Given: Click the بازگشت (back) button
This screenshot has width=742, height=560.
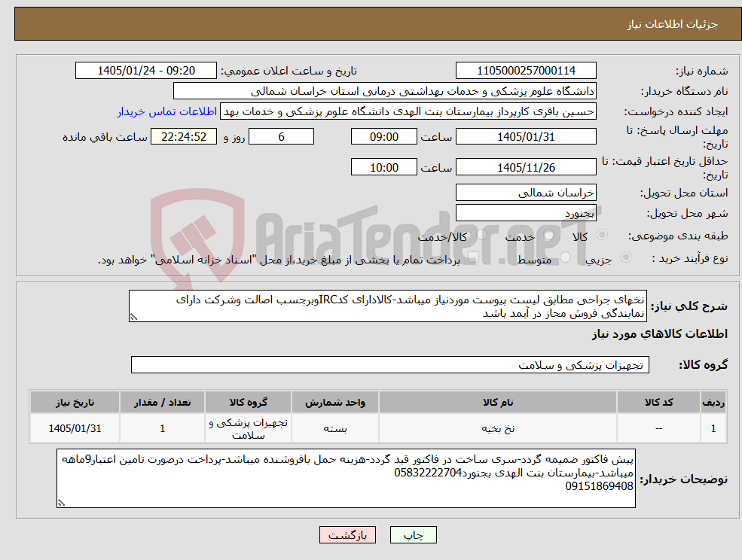Looking at the screenshot, I should 347,535.
